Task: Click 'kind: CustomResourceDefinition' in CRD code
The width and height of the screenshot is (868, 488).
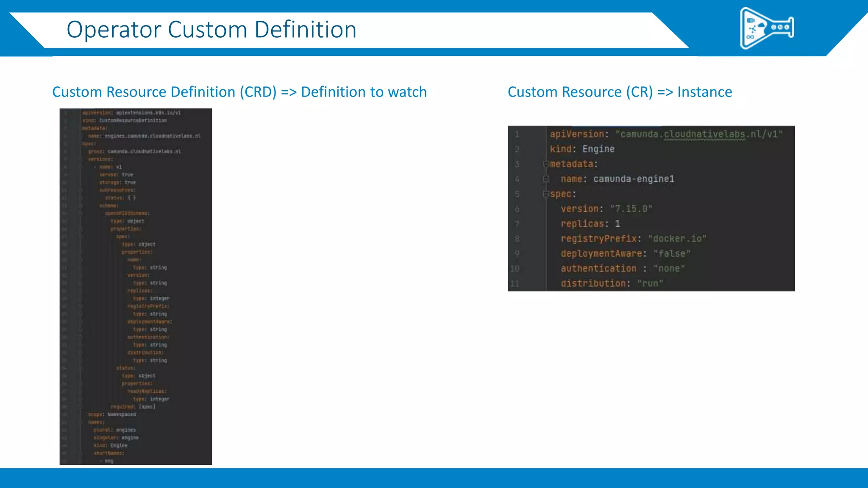Action: pyautogui.click(x=125, y=120)
